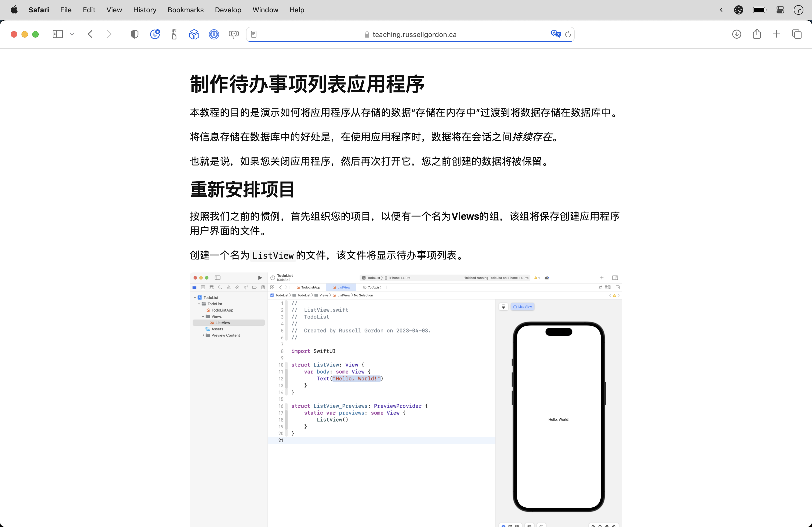Toggle the Safari sidebar

click(x=58, y=34)
